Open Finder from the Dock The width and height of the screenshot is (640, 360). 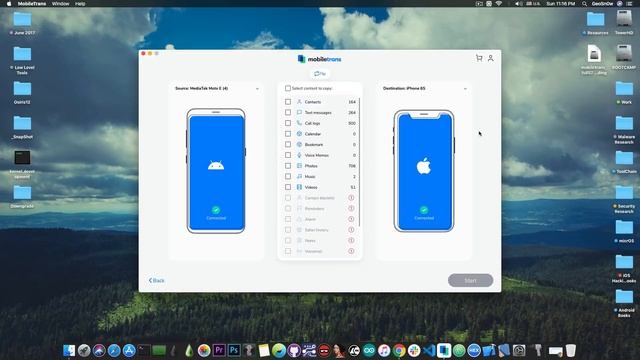coord(69,350)
